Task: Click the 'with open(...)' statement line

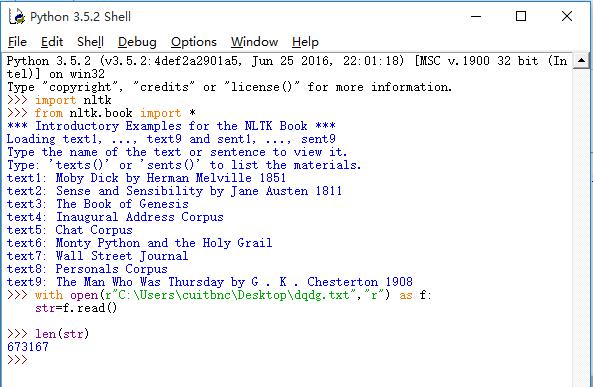Action: (219, 295)
